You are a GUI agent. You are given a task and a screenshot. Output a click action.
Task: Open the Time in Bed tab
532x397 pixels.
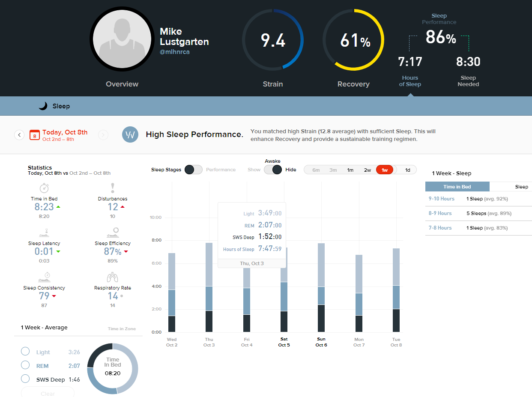[x=457, y=187]
